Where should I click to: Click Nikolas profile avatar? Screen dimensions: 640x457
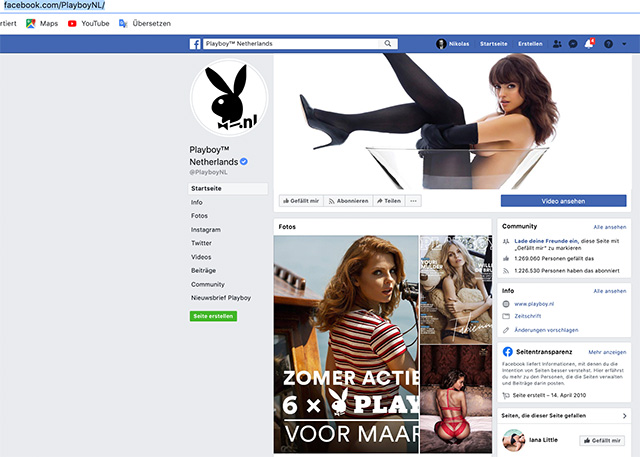pos(441,44)
